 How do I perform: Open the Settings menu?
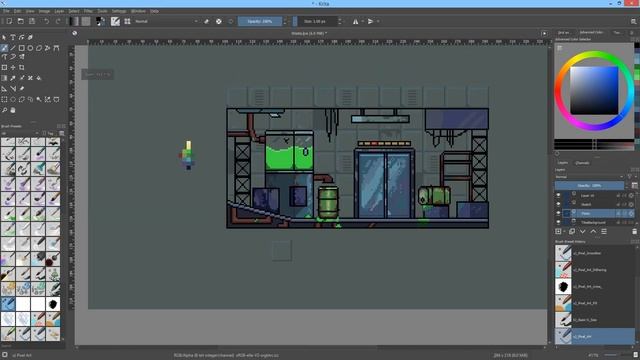point(119,11)
